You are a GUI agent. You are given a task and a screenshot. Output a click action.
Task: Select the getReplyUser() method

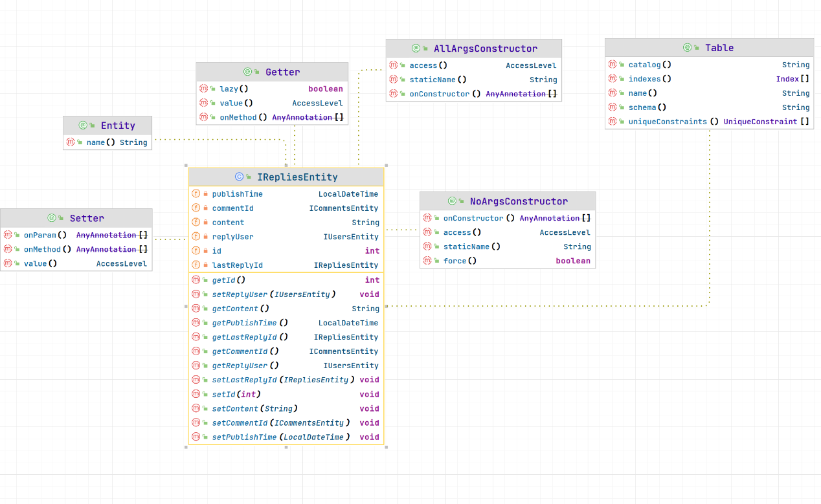[286, 366]
